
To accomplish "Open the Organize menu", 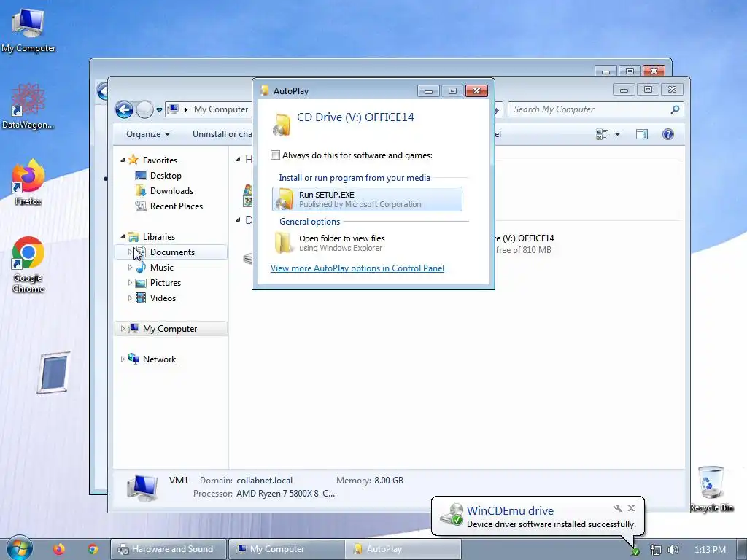I will click(147, 134).
